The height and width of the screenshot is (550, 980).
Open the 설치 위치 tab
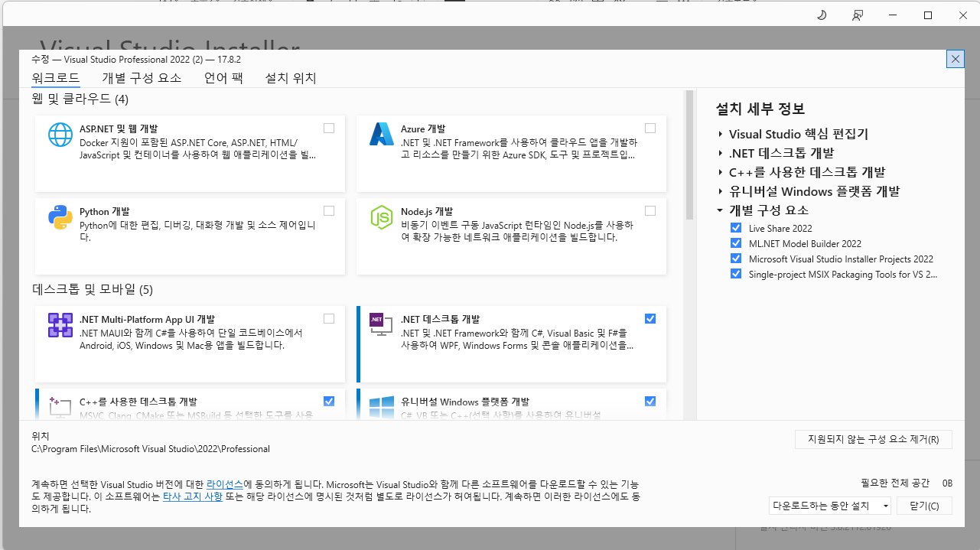point(291,78)
